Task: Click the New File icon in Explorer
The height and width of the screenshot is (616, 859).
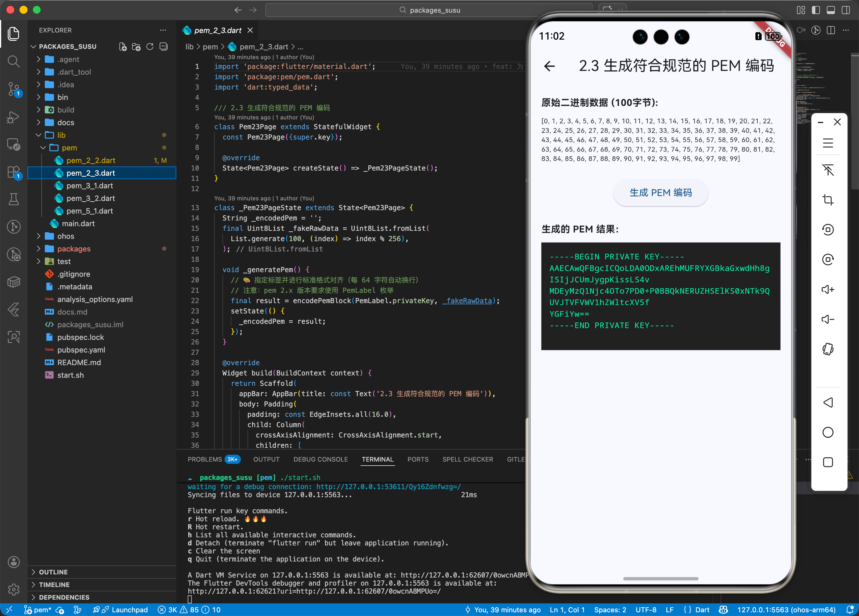Action: click(x=123, y=47)
